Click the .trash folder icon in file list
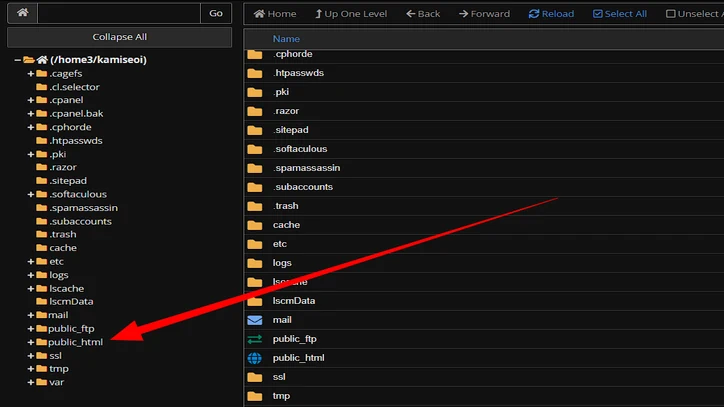 [x=254, y=206]
